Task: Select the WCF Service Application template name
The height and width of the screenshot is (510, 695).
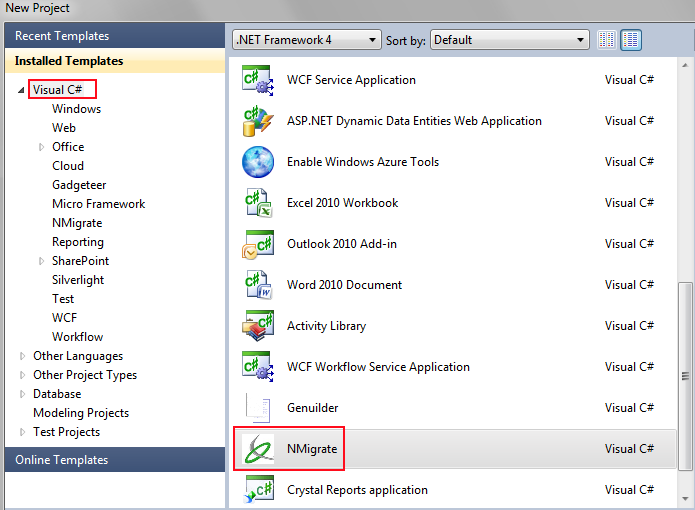Action: (x=351, y=80)
